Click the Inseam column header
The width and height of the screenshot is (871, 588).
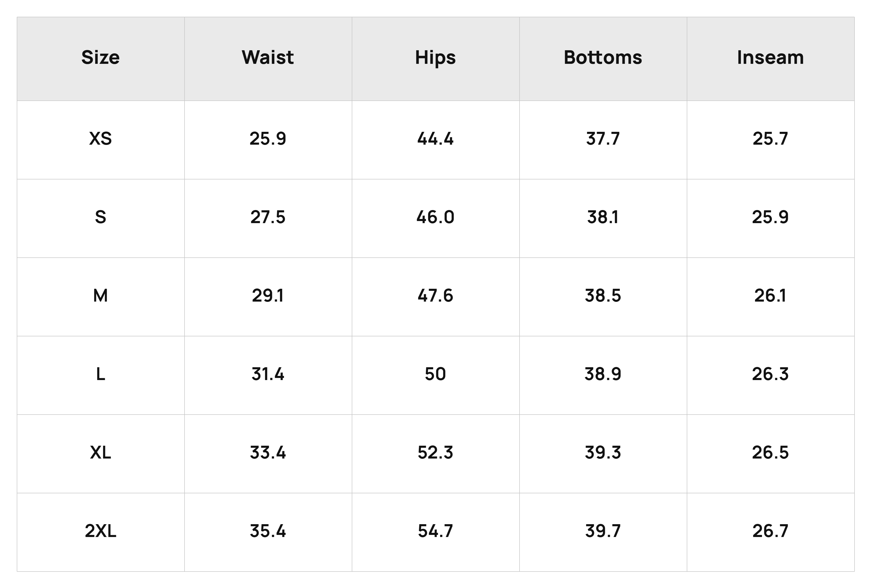point(770,58)
